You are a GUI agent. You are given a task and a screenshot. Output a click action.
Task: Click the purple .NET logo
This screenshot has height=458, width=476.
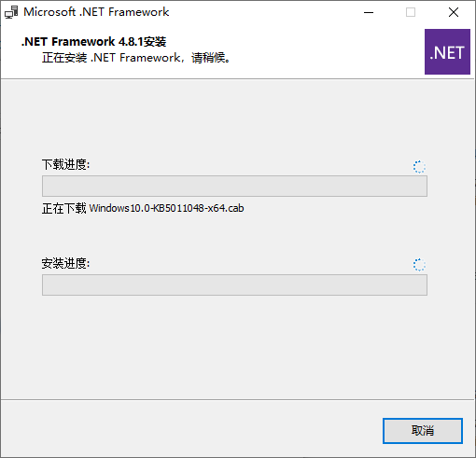(447, 51)
